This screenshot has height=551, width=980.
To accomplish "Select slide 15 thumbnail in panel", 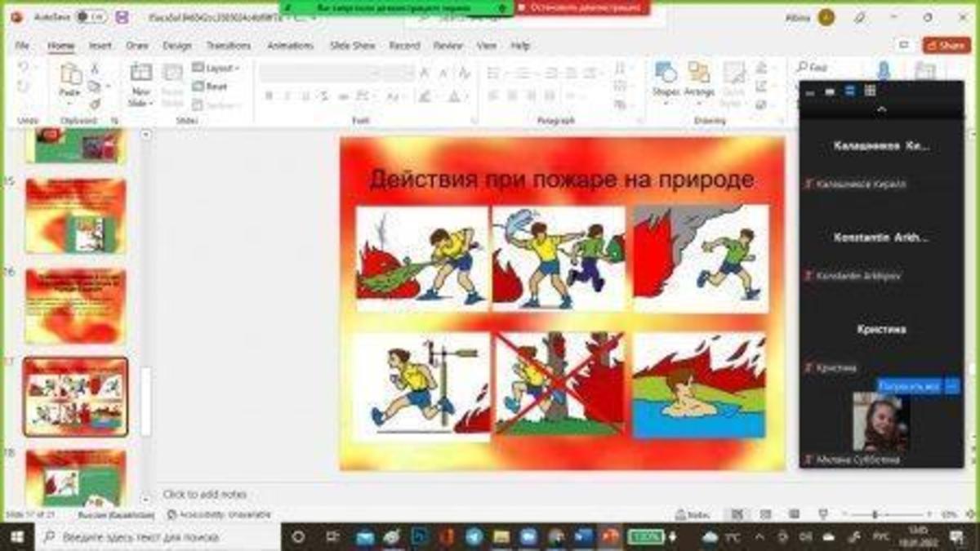I will click(x=75, y=216).
